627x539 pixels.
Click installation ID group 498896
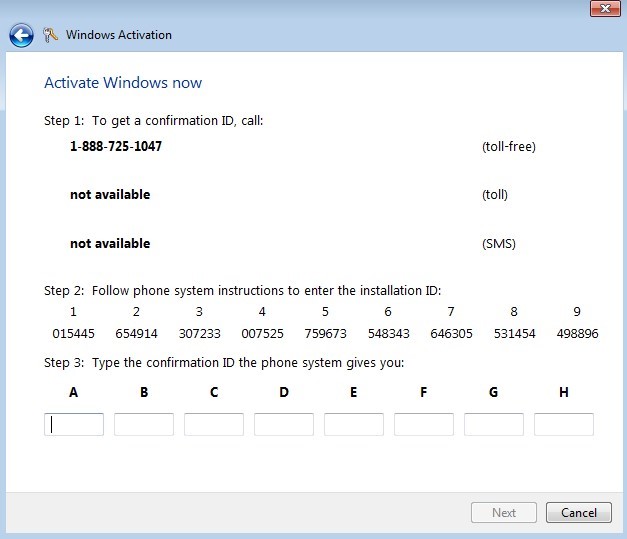tap(577, 333)
